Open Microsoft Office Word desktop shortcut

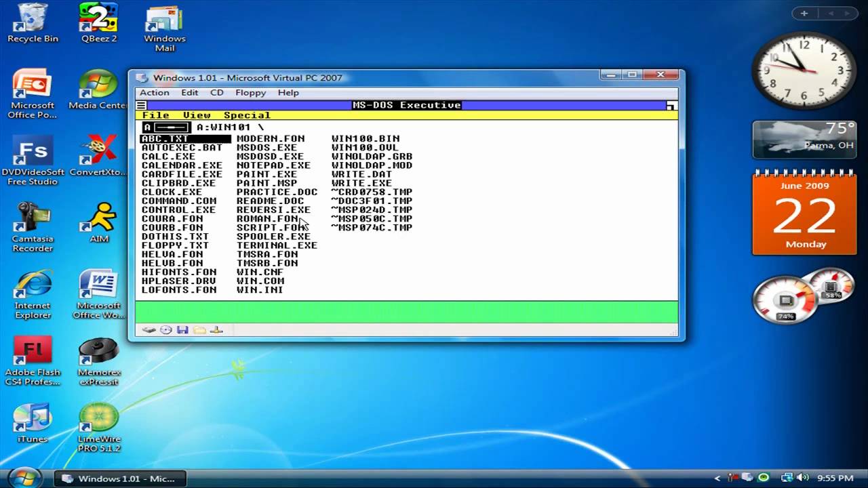(99, 294)
